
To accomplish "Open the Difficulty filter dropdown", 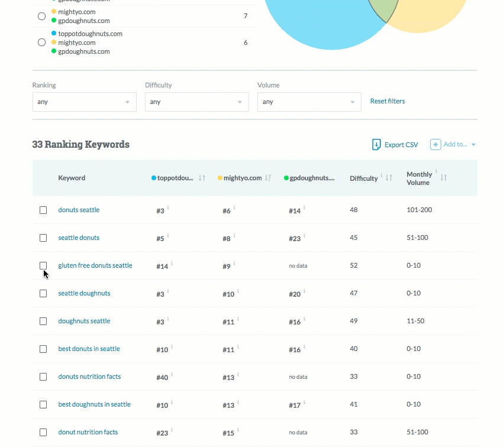I will click(196, 102).
